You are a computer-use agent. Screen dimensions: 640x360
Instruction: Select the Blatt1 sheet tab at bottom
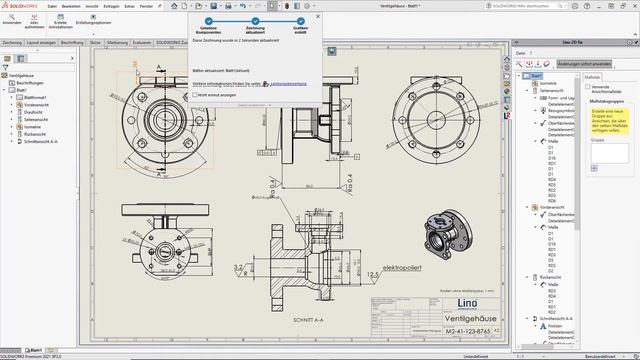click(33, 350)
